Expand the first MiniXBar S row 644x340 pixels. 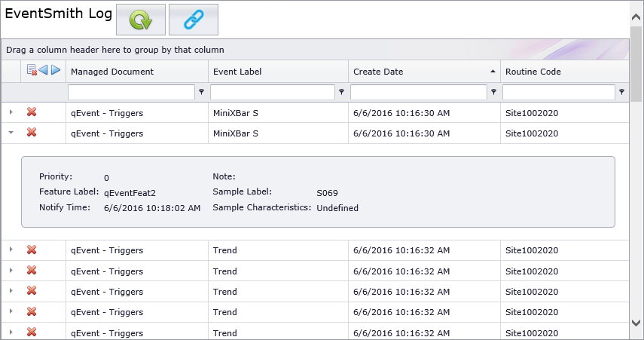click(11, 112)
